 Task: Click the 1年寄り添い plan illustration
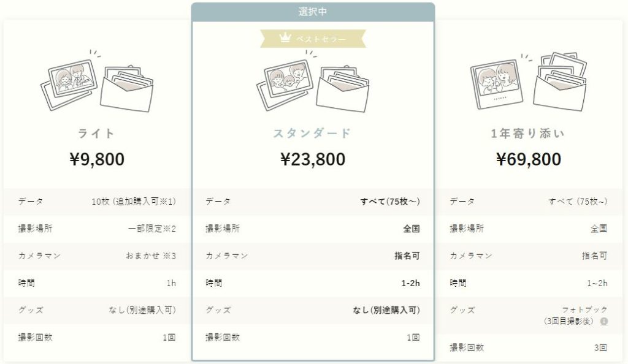(x=529, y=81)
